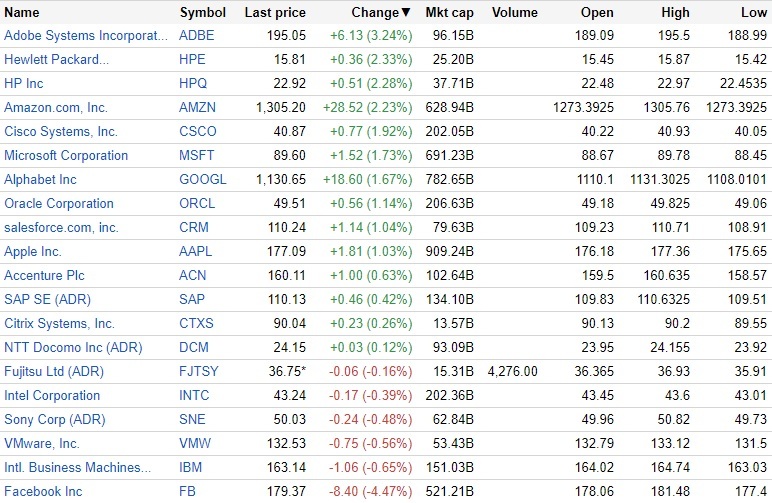Open the Apple Inc. company link
772x503 pixels.
[33, 251]
